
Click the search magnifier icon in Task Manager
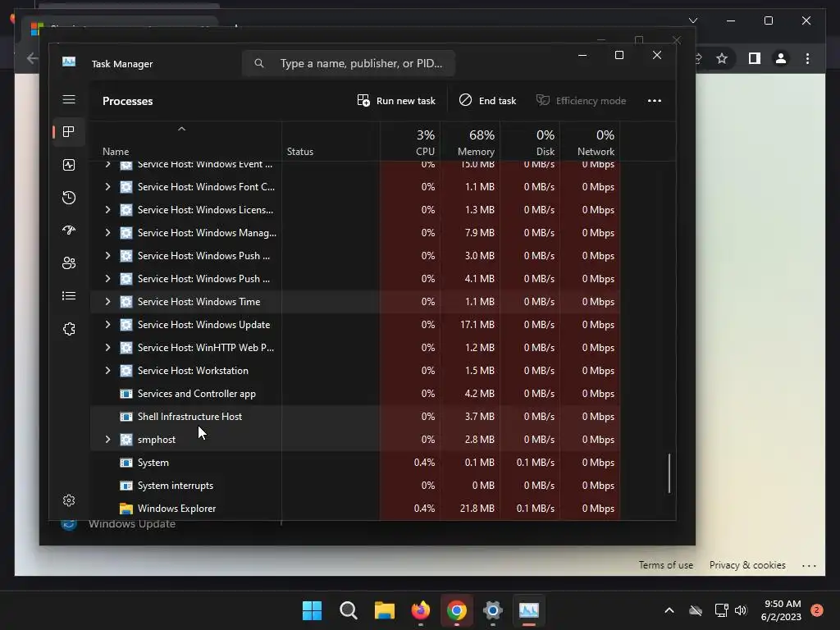pos(259,63)
